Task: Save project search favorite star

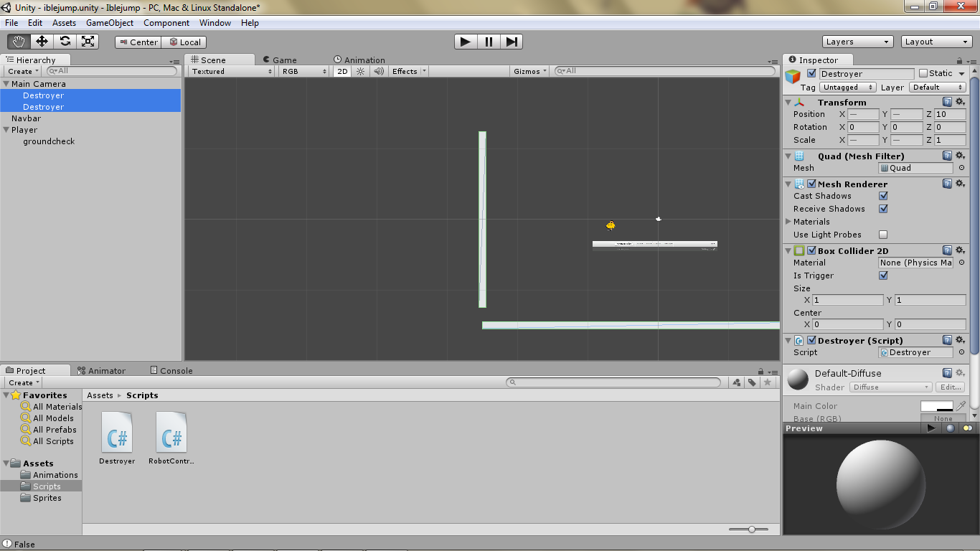Action: tap(768, 382)
